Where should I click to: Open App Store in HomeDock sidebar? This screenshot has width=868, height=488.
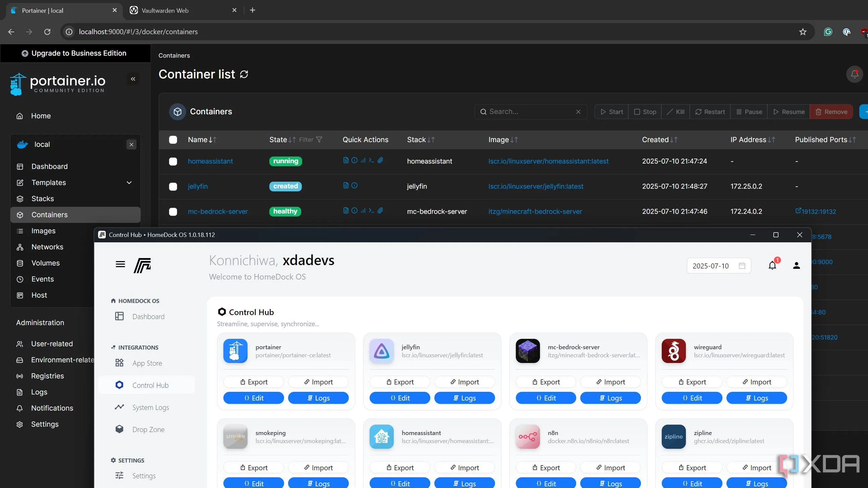click(147, 363)
